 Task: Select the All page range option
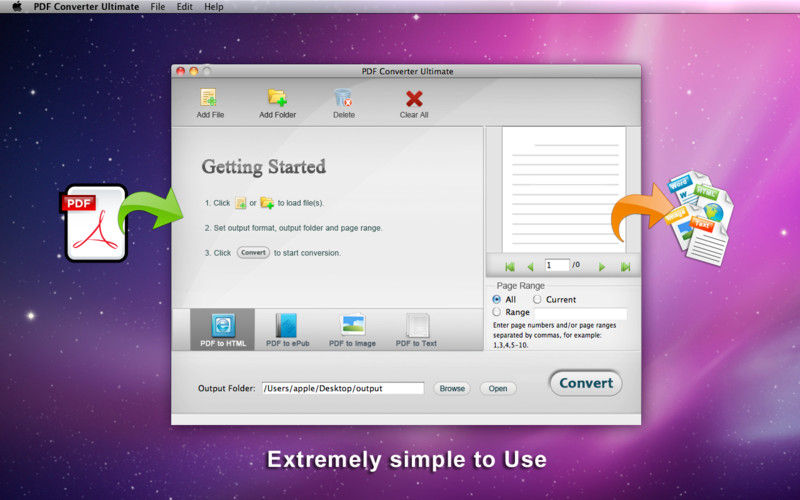(496, 299)
